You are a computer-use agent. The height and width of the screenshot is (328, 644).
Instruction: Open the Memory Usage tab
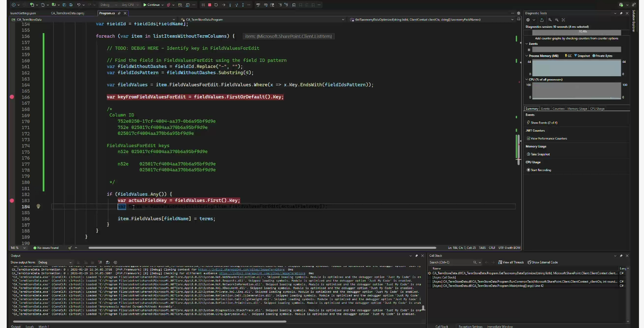577,108
